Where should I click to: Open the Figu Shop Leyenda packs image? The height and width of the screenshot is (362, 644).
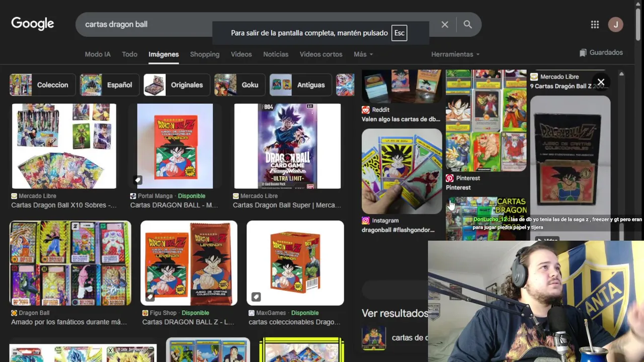(x=189, y=263)
